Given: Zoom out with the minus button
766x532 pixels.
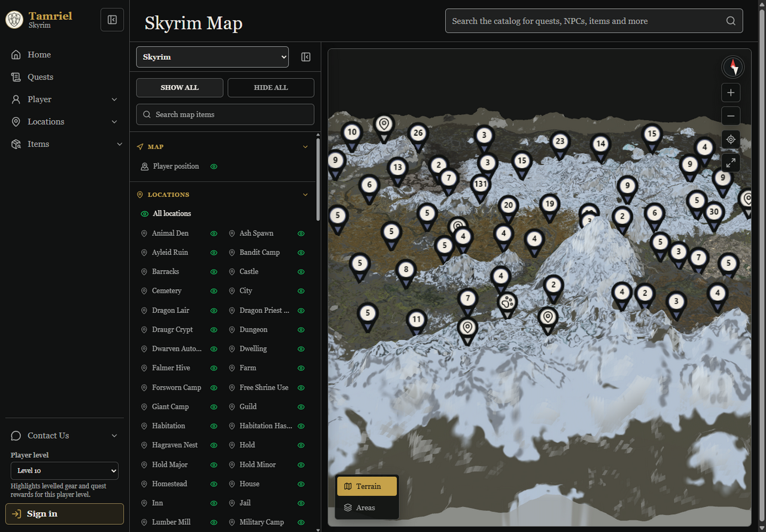Looking at the screenshot, I should coord(731,115).
